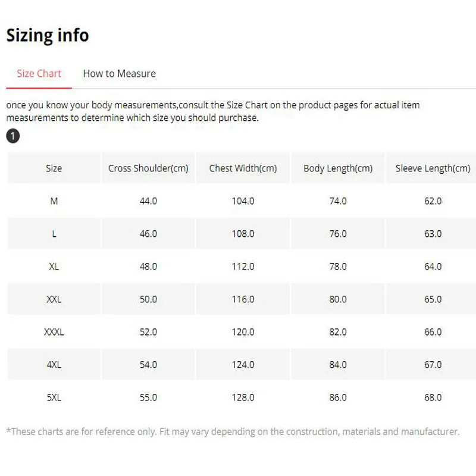The image size is (476, 476).
Task: Select the Size Chart tab
Action: [x=39, y=73]
